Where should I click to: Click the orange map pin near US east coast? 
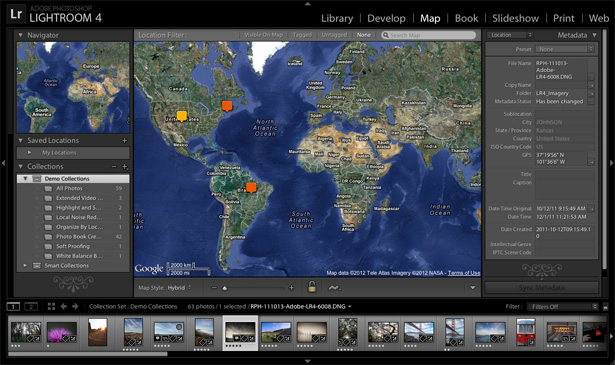[227, 106]
